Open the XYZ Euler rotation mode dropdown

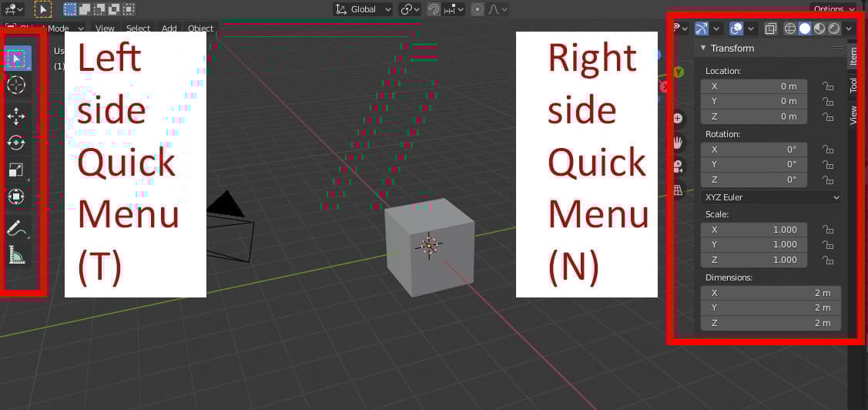tap(770, 197)
